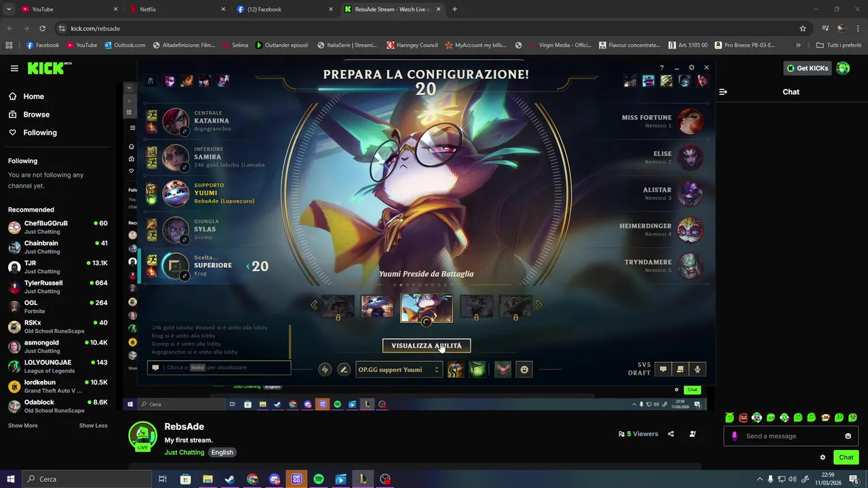Image resolution: width=868 pixels, height=488 pixels.
Task: Open the Chrome tab search dropdown
Action: click(x=9, y=9)
